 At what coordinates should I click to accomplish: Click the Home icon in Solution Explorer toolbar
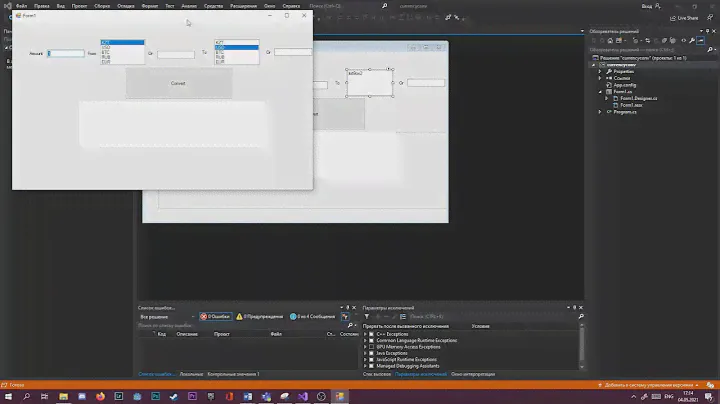point(608,40)
